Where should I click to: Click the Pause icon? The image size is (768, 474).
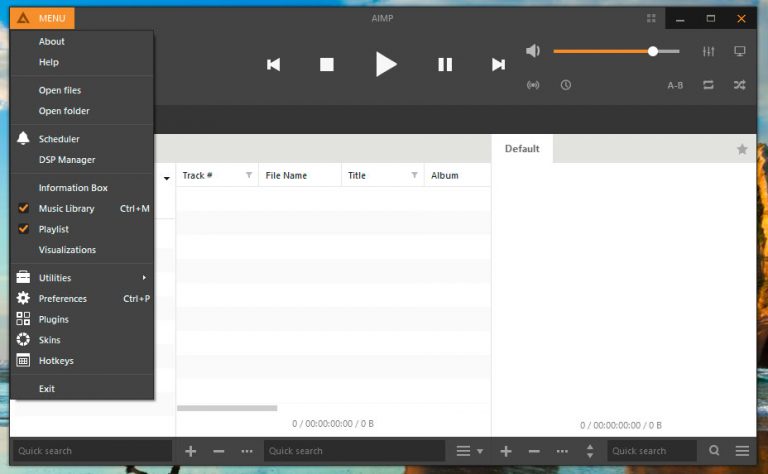pyautogui.click(x=445, y=65)
